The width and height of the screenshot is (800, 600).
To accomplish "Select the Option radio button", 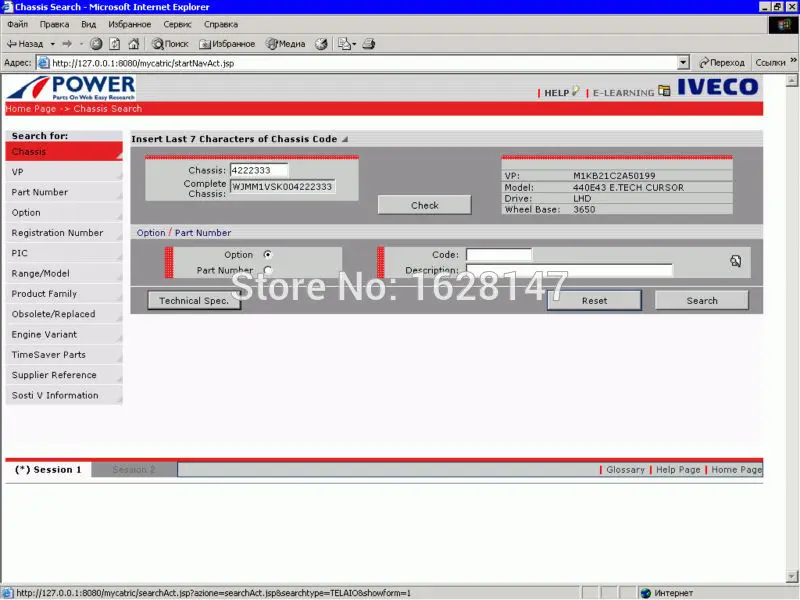I will tap(267, 255).
